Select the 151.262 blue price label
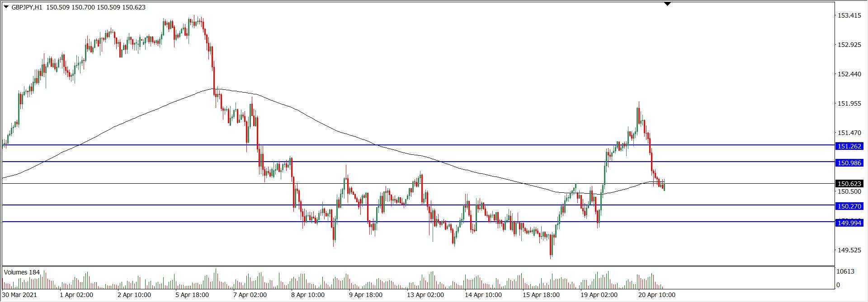The width and height of the screenshot is (868, 302). point(850,146)
